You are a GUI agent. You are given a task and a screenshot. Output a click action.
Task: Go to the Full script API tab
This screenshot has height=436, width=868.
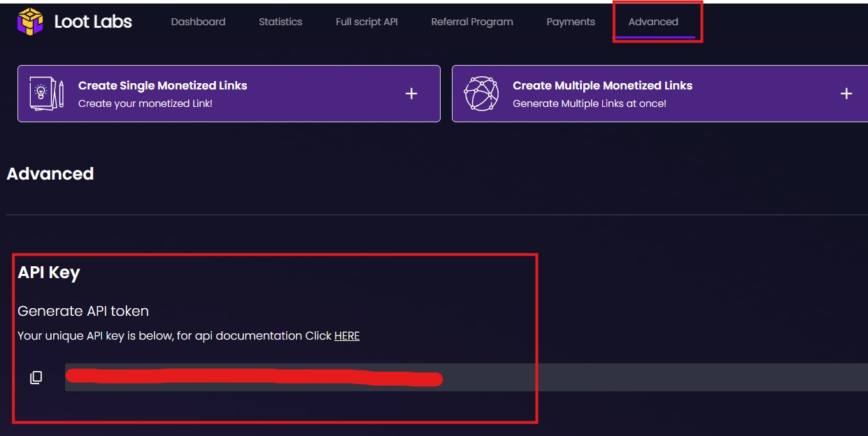coord(367,22)
